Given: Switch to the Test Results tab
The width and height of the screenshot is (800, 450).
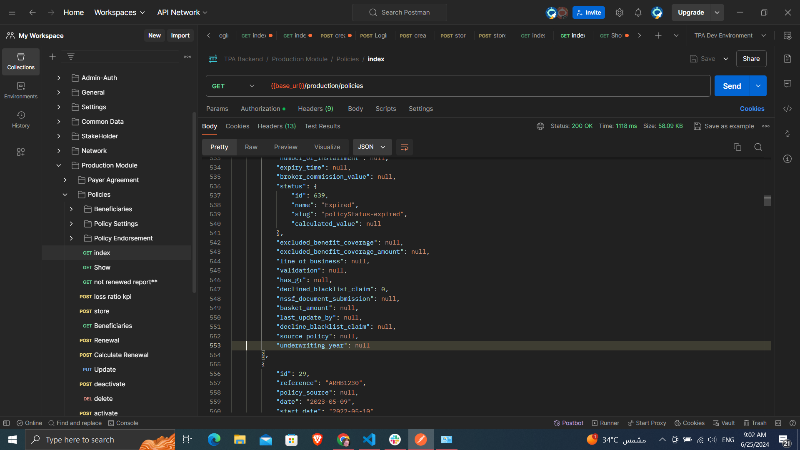Looking at the screenshot, I should pos(322,126).
